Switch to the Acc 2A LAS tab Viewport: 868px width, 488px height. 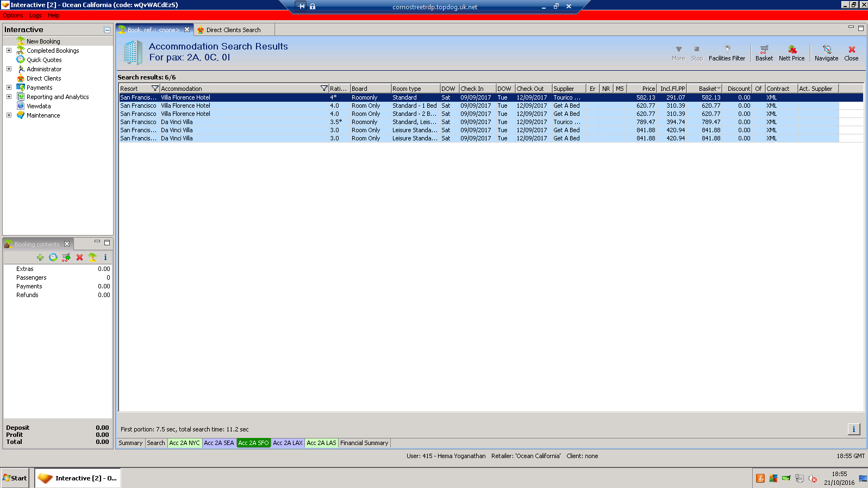321,443
